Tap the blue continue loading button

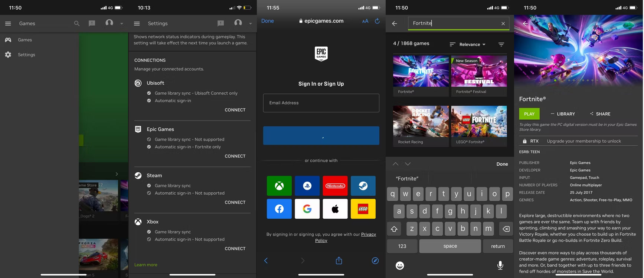tap(321, 135)
